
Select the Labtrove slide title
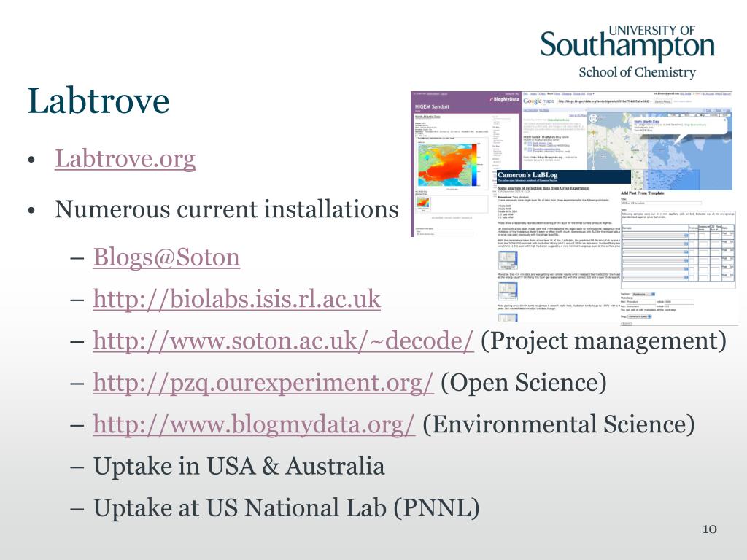[98, 101]
